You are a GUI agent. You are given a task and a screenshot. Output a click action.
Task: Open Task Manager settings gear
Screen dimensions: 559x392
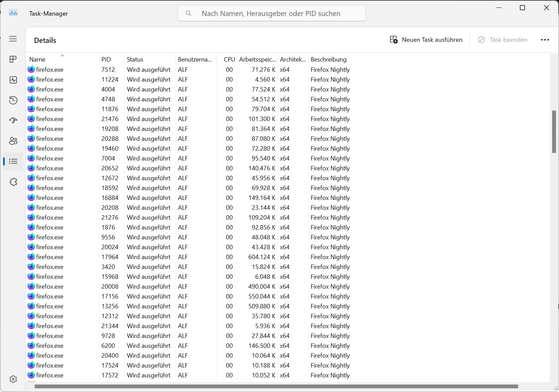[13, 379]
